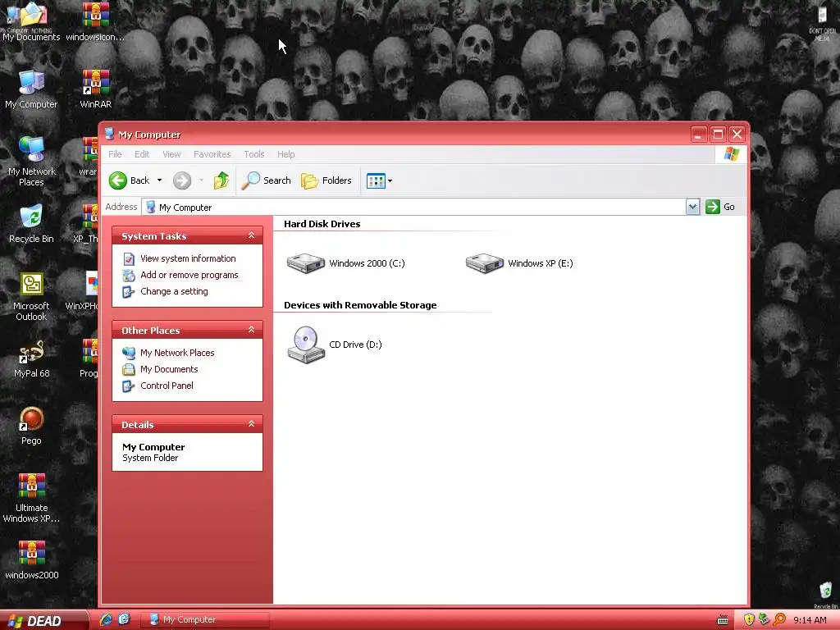
Task: Open the Back history dropdown arrow
Action: pos(159,180)
